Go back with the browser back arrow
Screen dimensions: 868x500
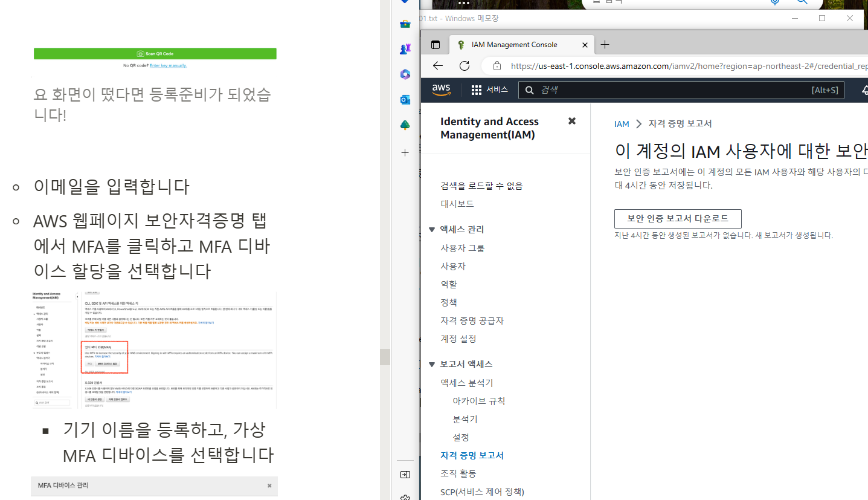pos(438,66)
